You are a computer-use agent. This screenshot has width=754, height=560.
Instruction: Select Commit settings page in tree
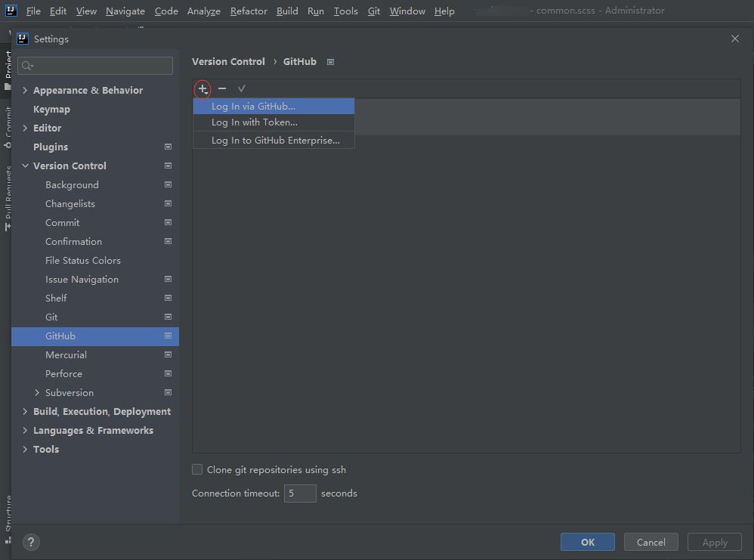tap(95, 223)
